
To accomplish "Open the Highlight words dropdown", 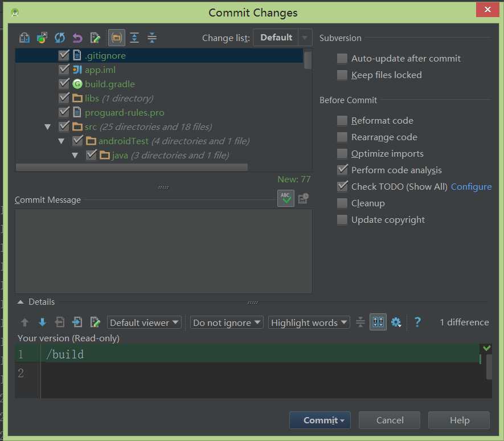I will (309, 322).
